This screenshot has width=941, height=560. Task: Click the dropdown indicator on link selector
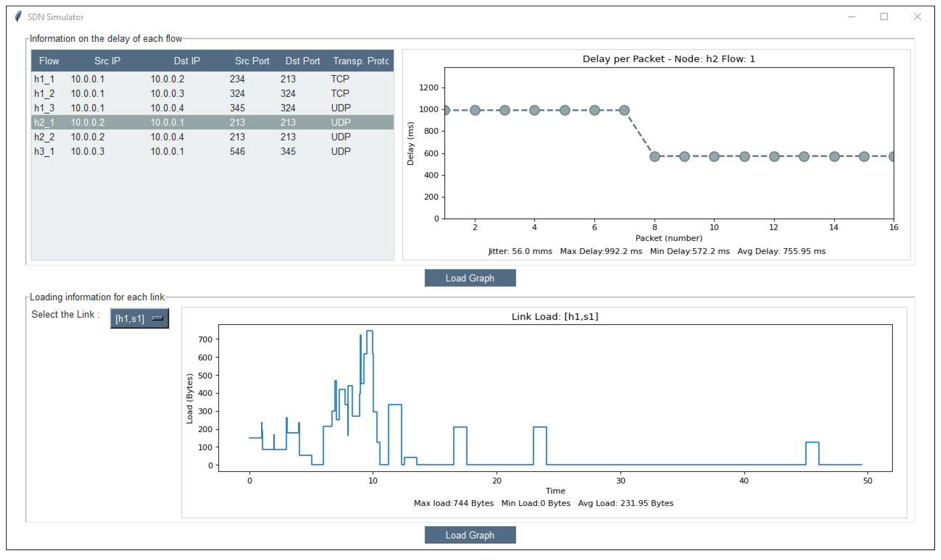tap(158, 318)
